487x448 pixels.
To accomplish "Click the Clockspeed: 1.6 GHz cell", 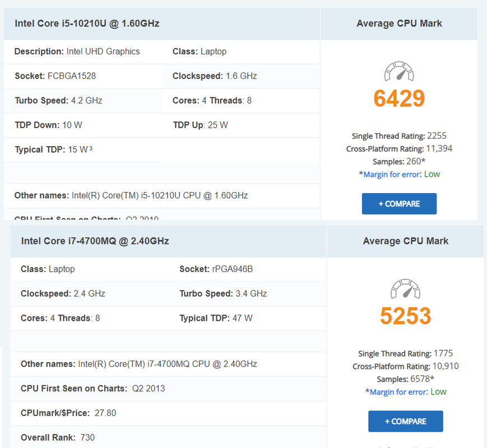I will (241, 76).
